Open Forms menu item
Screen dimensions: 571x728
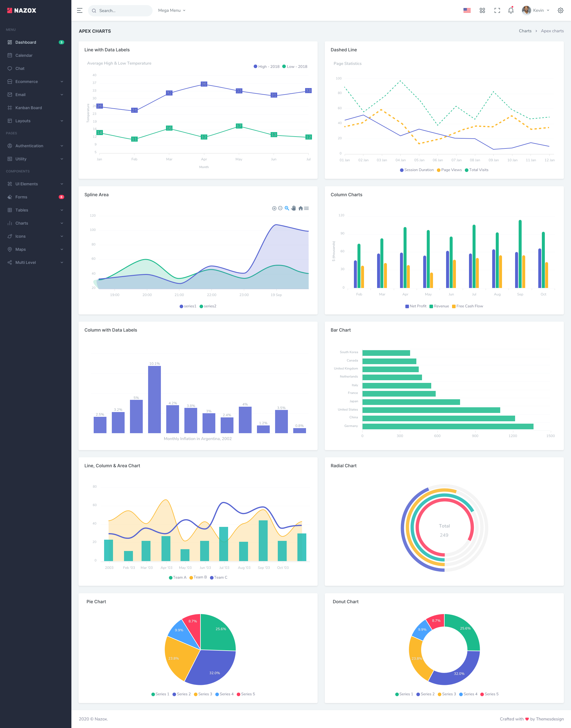pos(35,197)
